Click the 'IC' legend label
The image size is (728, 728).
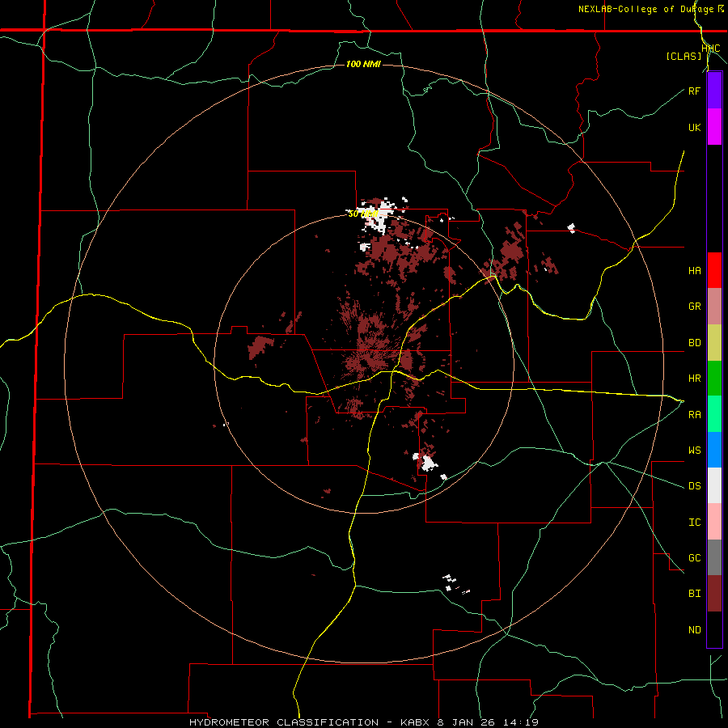(x=694, y=523)
